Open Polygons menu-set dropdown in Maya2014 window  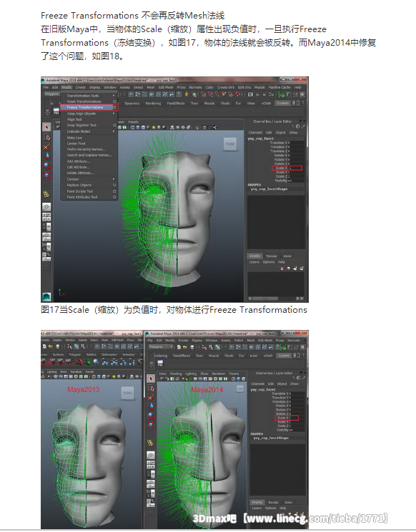click(161, 347)
